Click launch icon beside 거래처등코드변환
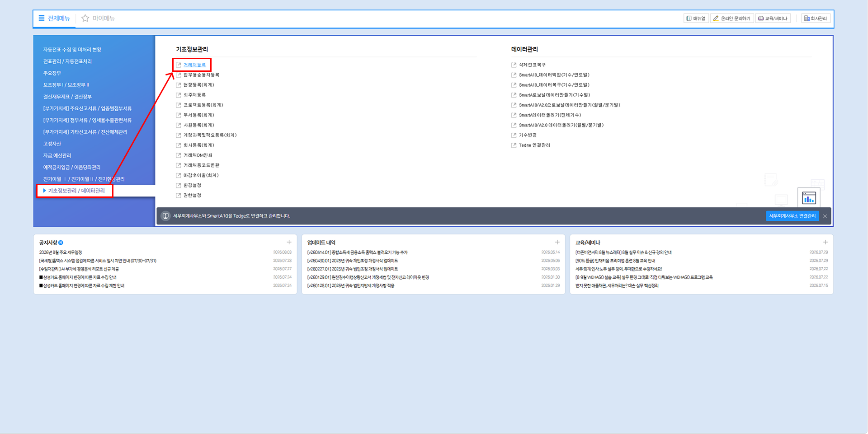Viewport: 868px width, 434px height. click(179, 165)
